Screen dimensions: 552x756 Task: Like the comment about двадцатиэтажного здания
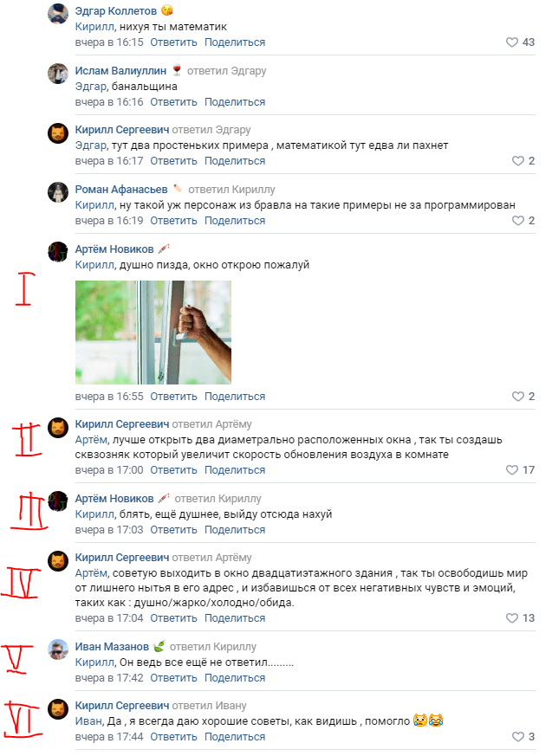pos(512,617)
